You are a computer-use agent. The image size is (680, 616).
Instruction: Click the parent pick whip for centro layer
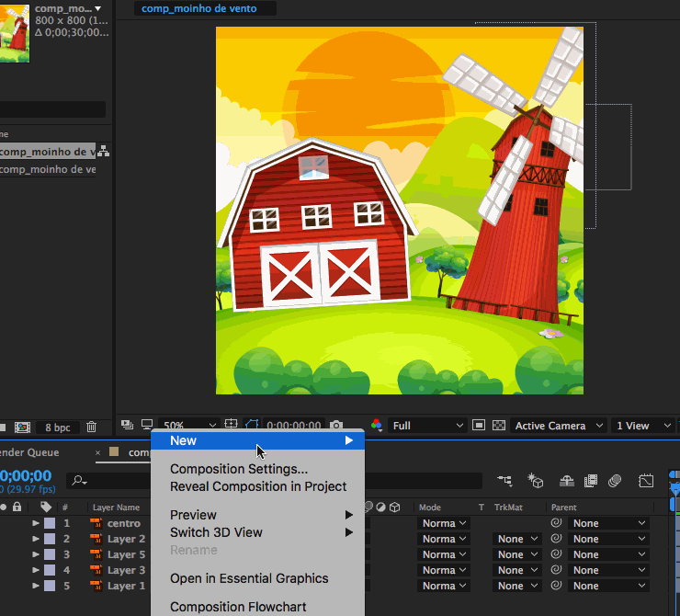556,523
